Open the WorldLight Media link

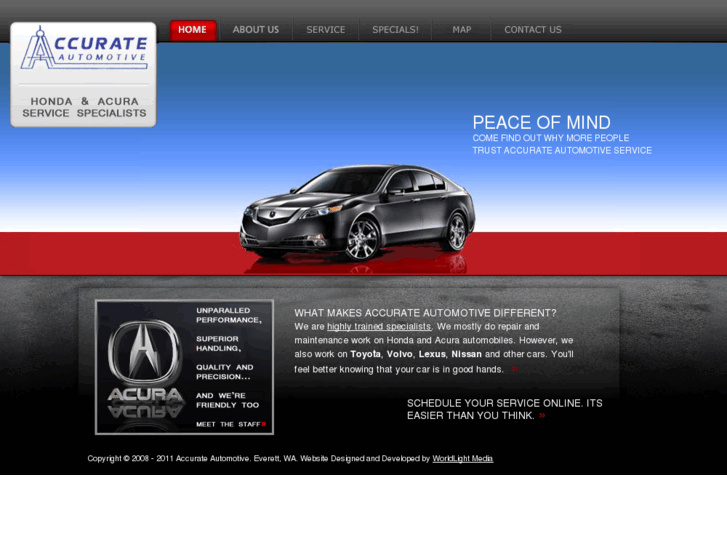pyautogui.click(x=463, y=459)
